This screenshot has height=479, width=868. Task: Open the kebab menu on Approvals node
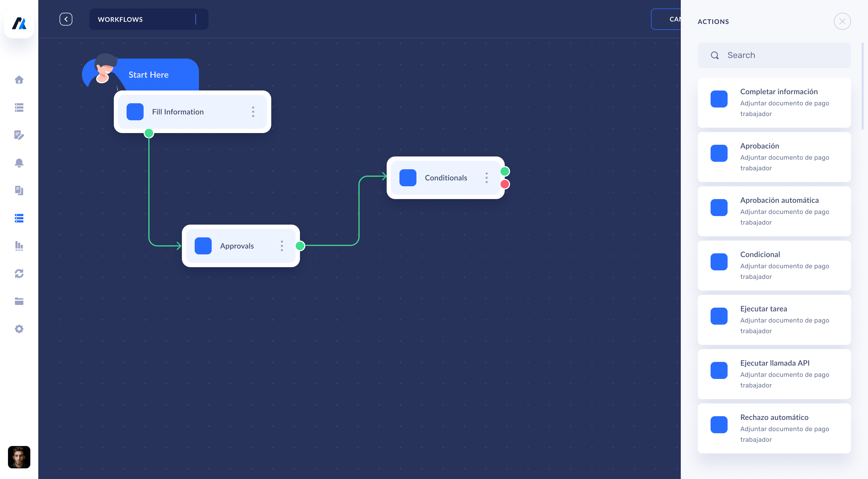(282, 246)
